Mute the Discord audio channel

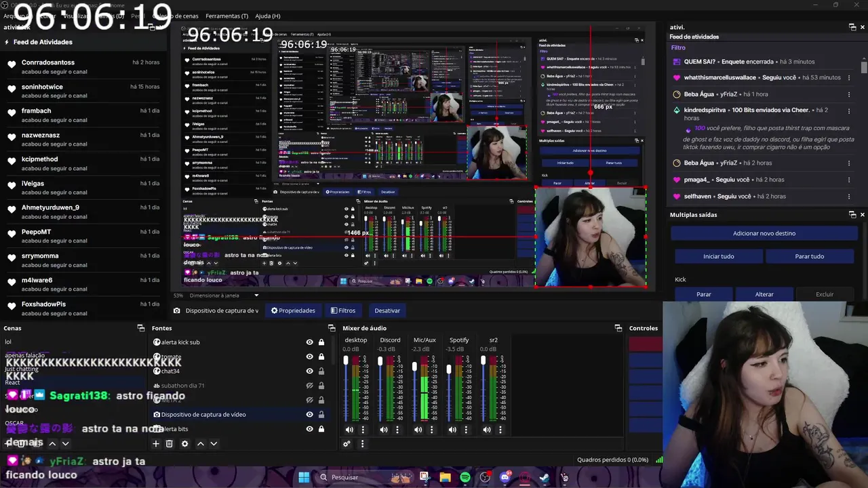[x=384, y=429]
